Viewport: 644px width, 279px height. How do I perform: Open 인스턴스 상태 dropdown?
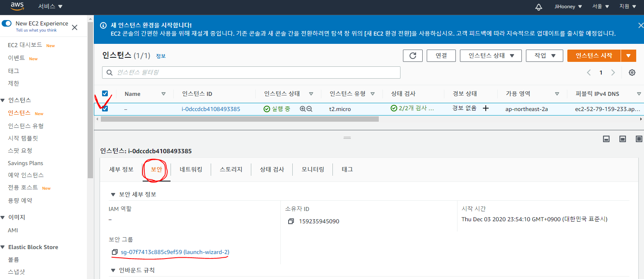coord(491,56)
